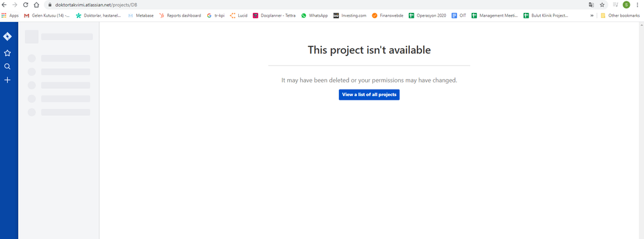Open the Jira home logo icon
This screenshot has width=644, height=239.
point(7,37)
